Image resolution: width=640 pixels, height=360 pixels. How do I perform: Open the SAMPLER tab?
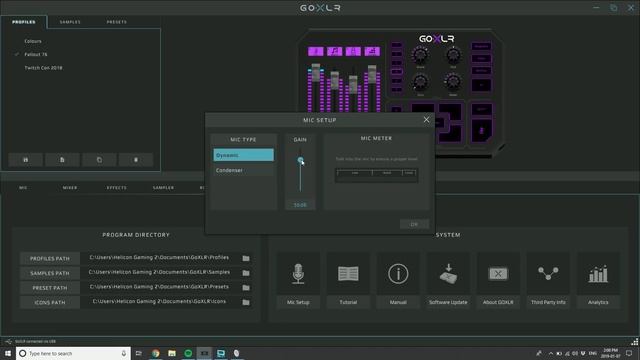coord(163,188)
